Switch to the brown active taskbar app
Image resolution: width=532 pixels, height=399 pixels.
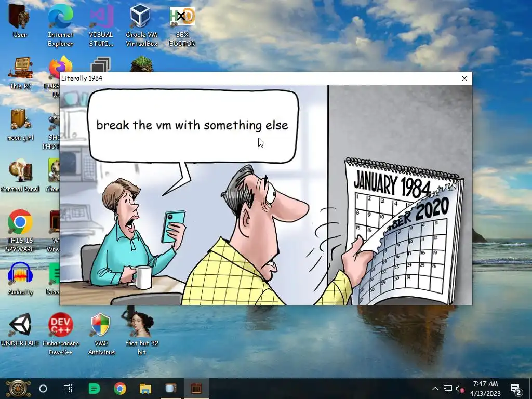(196, 389)
